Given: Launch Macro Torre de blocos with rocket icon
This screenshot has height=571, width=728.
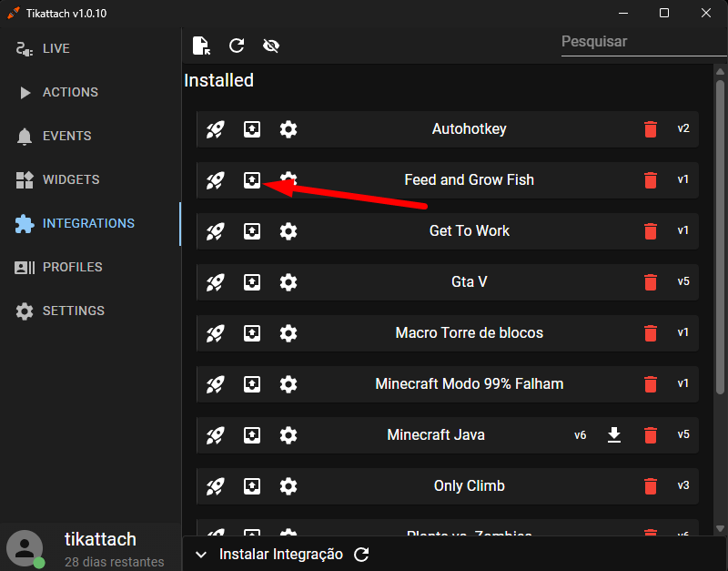Looking at the screenshot, I should 216,333.
